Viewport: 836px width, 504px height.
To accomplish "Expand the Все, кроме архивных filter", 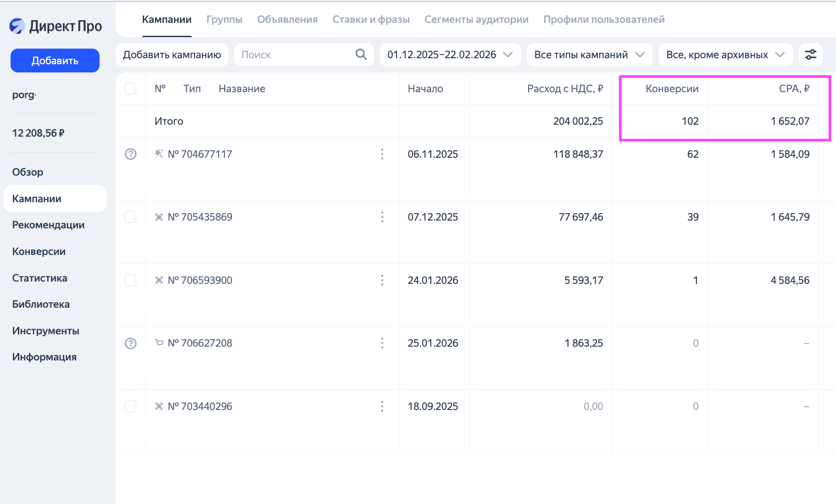I will (x=725, y=55).
